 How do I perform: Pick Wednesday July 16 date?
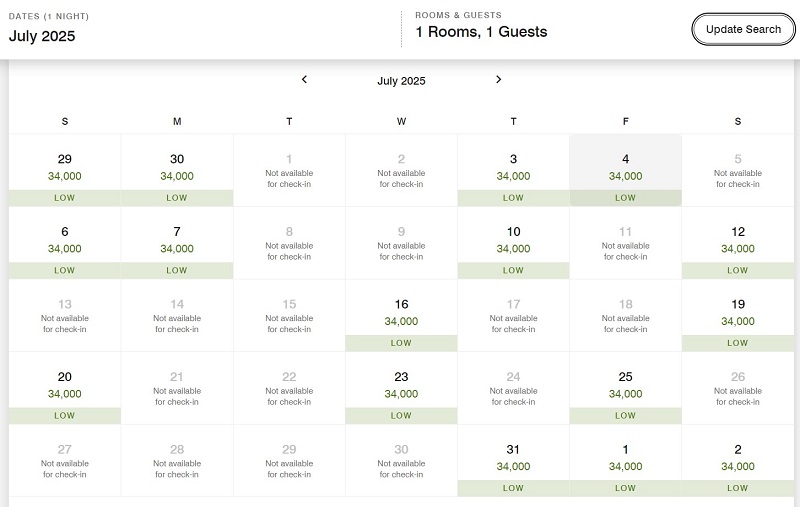(x=401, y=316)
